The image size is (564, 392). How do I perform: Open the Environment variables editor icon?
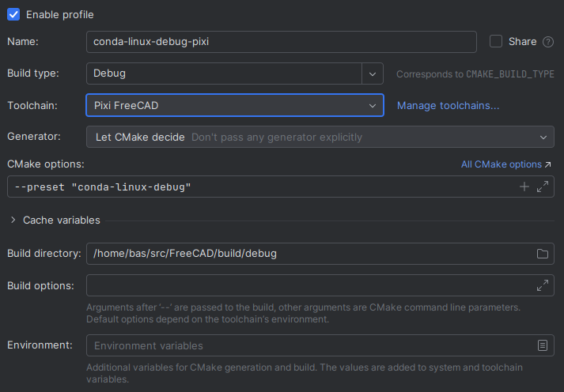[x=543, y=345]
